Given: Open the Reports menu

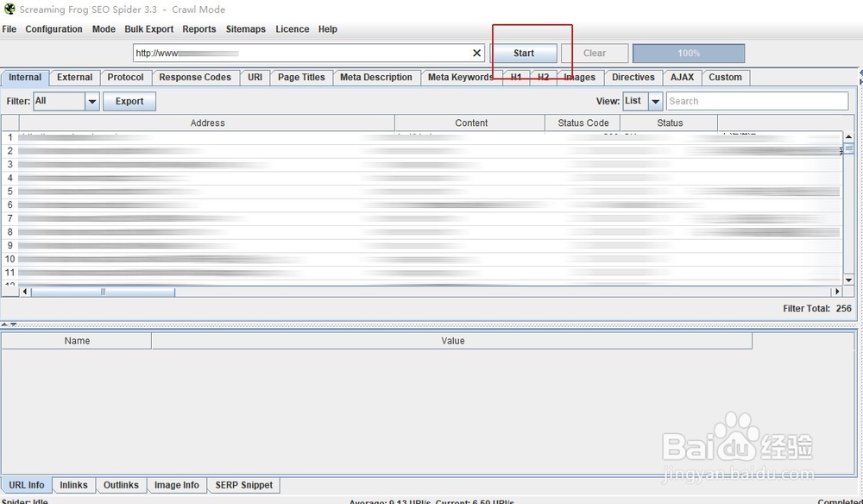Looking at the screenshot, I should (x=199, y=29).
